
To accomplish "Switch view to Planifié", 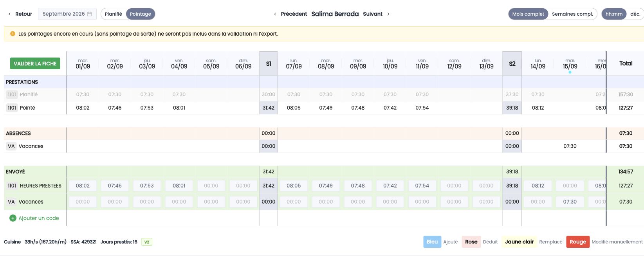I will (x=114, y=14).
